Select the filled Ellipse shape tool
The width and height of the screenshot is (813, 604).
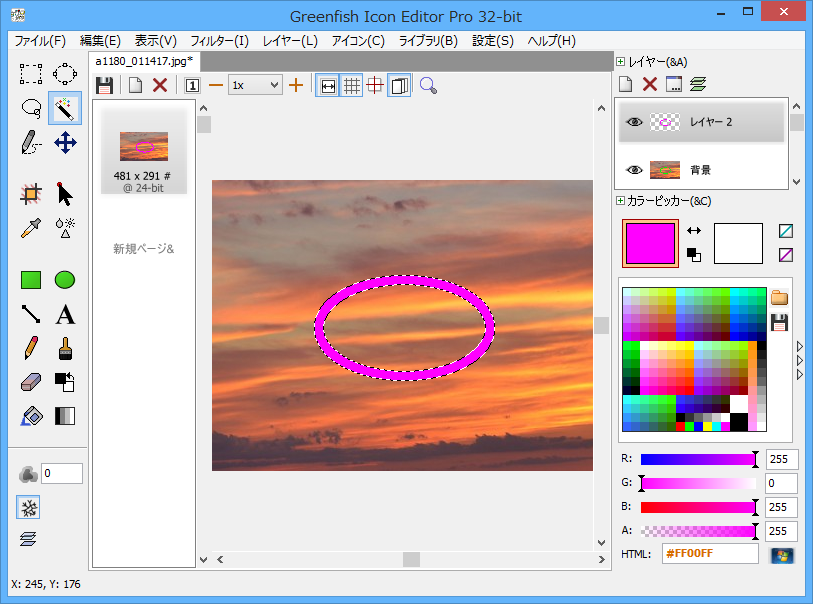[65, 280]
